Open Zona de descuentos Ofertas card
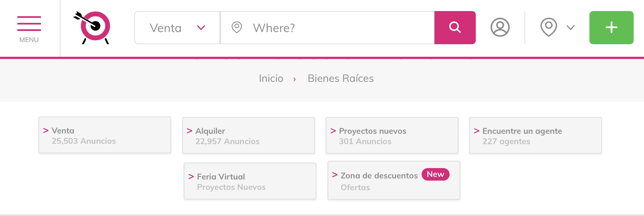Screen dimensions: 644x216 pyautogui.click(x=394, y=180)
